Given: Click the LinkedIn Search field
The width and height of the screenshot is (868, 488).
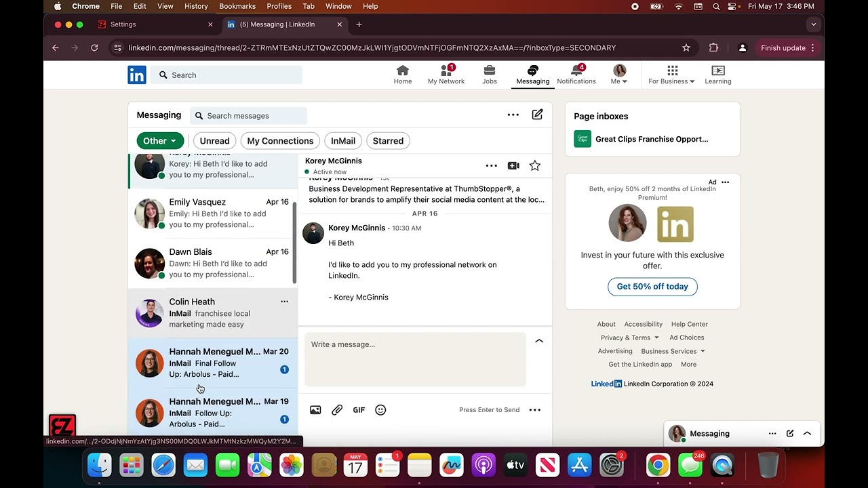Looking at the screenshot, I should [226, 75].
